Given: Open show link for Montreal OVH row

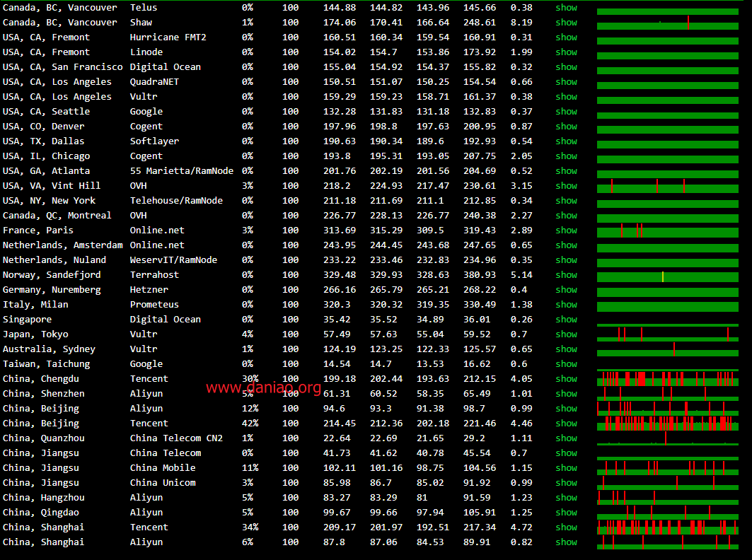Looking at the screenshot, I should [x=566, y=216].
